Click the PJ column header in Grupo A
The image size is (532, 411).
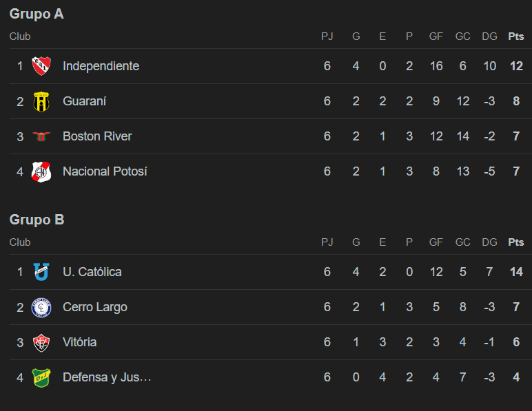coord(327,36)
